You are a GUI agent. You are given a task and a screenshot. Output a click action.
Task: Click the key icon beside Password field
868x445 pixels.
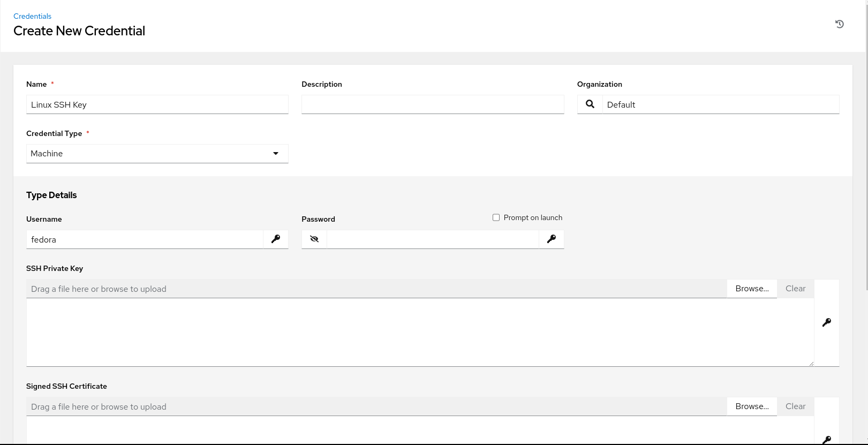click(x=552, y=239)
